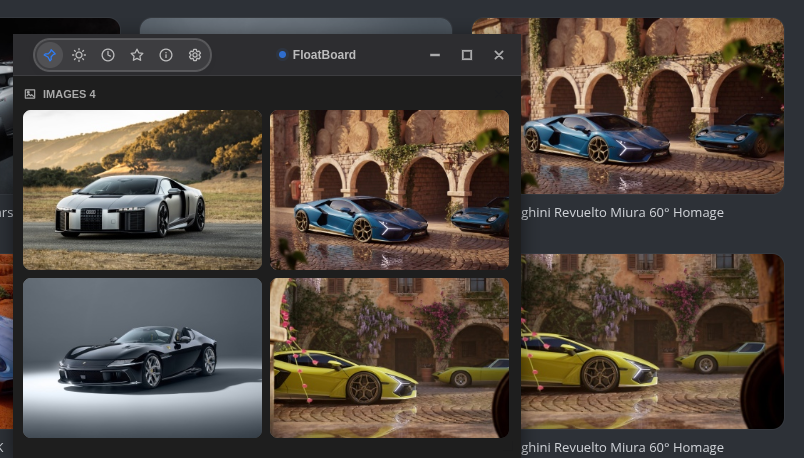Close the FloatBoard window
This screenshot has height=458, width=804.
[499, 55]
